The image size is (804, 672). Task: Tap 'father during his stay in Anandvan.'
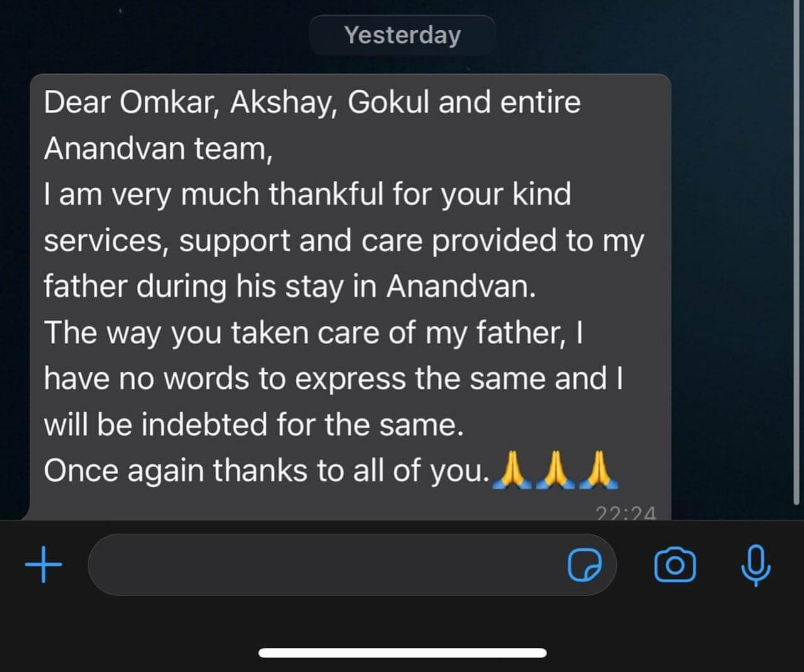[290, 286]
